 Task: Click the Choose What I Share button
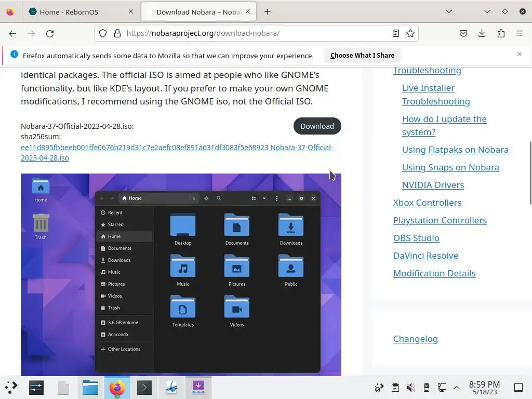pos(362,55)
